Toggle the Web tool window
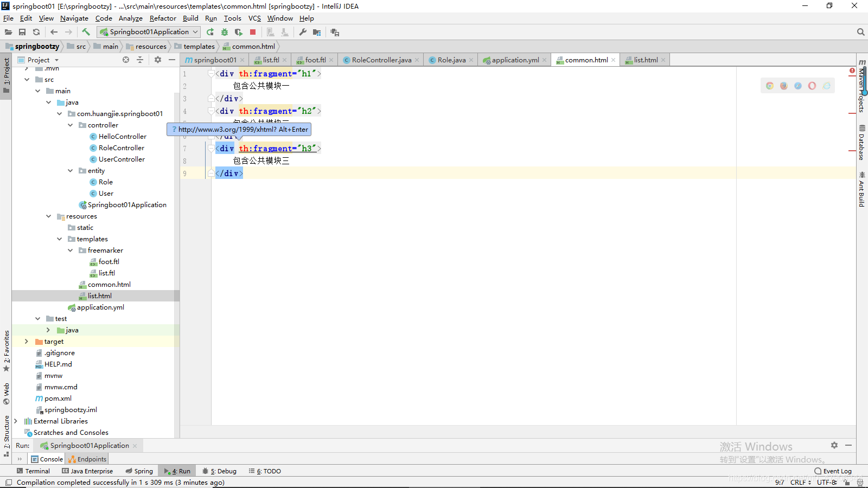The height and width of the screenshot is (488, 868). click(7, 394)
